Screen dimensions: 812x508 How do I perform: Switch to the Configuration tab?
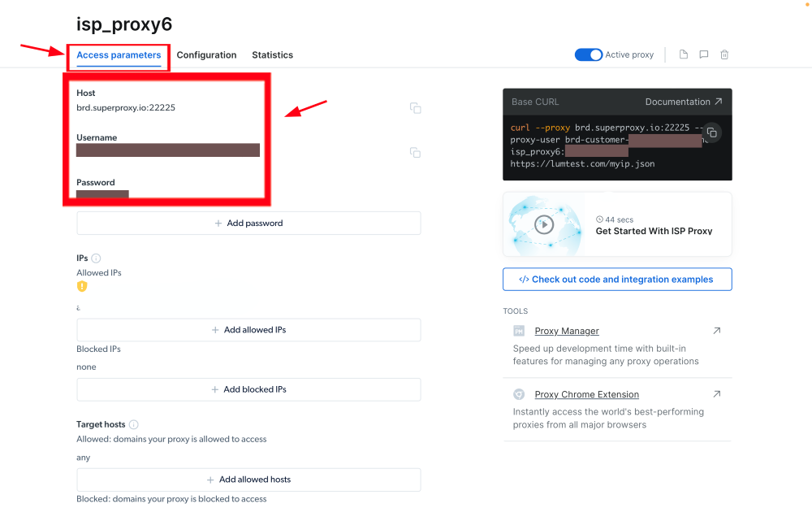[206, 54]
